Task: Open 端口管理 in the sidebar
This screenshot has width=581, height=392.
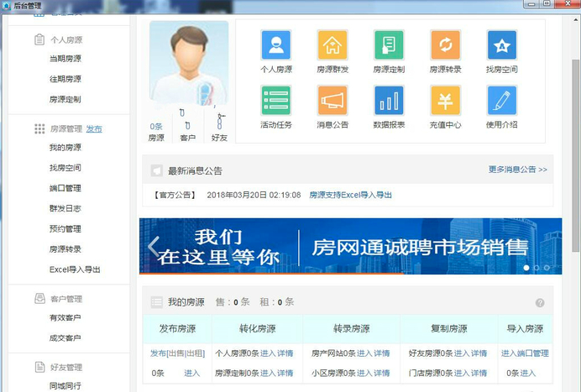Action: pos(65,188)
